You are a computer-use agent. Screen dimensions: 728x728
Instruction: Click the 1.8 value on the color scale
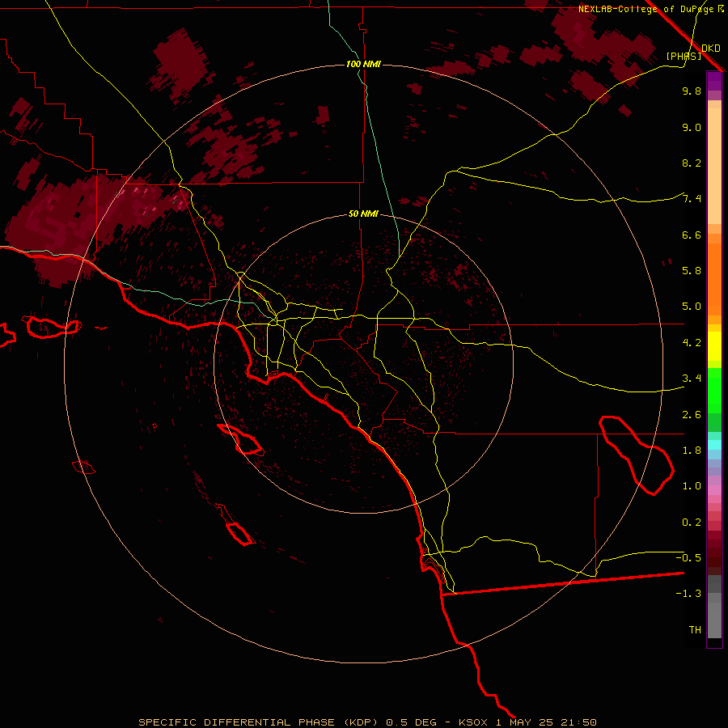click(692, 451)
